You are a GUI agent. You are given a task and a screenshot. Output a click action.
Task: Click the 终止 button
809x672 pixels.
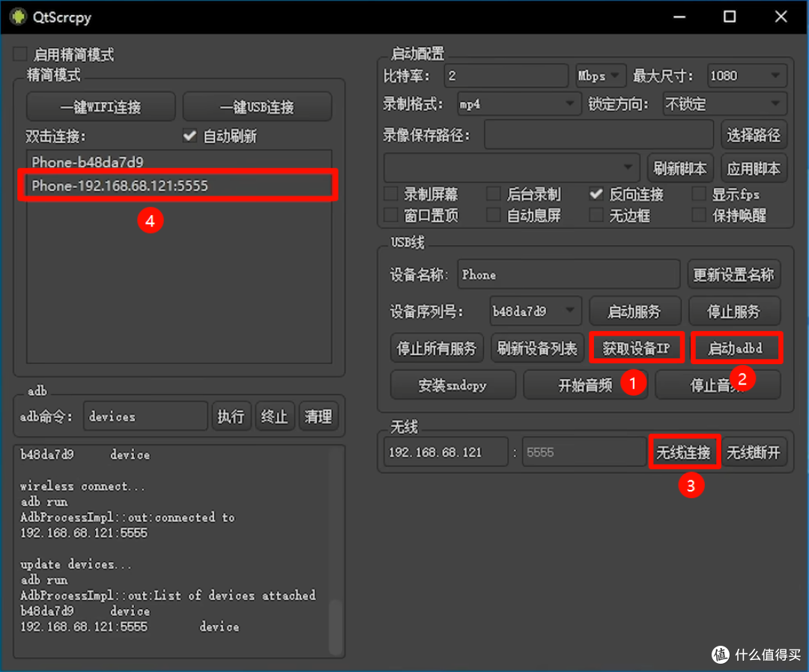coord(274,416)
